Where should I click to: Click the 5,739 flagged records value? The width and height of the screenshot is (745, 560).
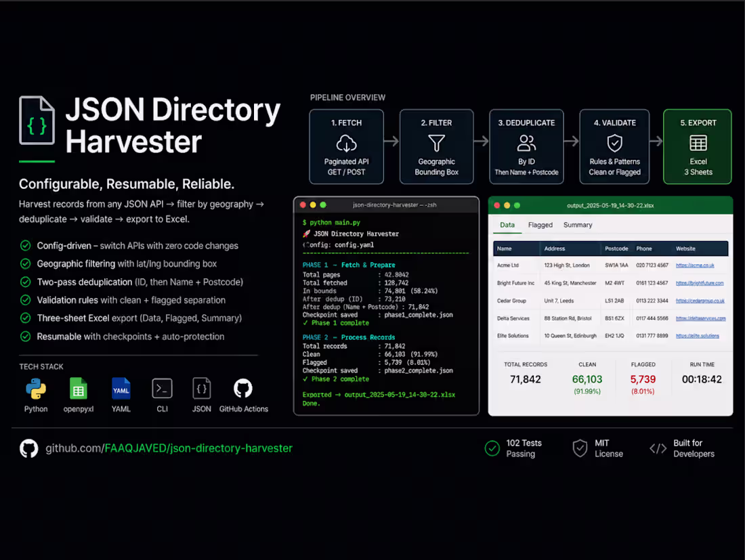pyautogui.click(x=643, y=379)
